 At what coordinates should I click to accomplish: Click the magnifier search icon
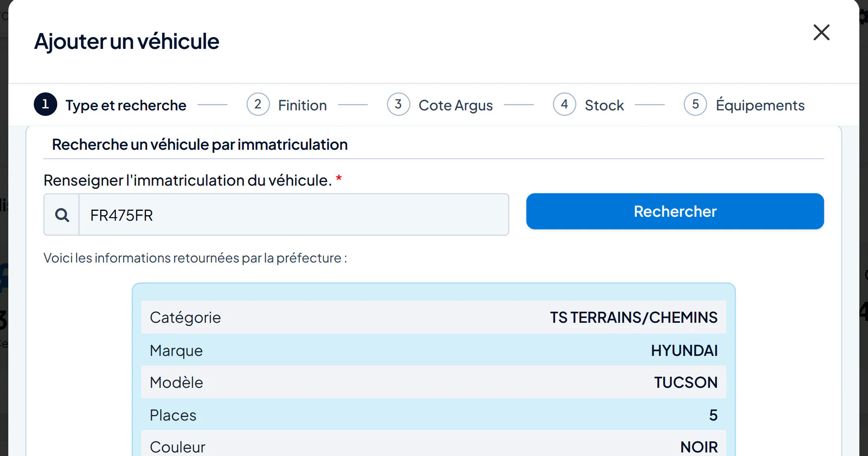tap(62, 215)
